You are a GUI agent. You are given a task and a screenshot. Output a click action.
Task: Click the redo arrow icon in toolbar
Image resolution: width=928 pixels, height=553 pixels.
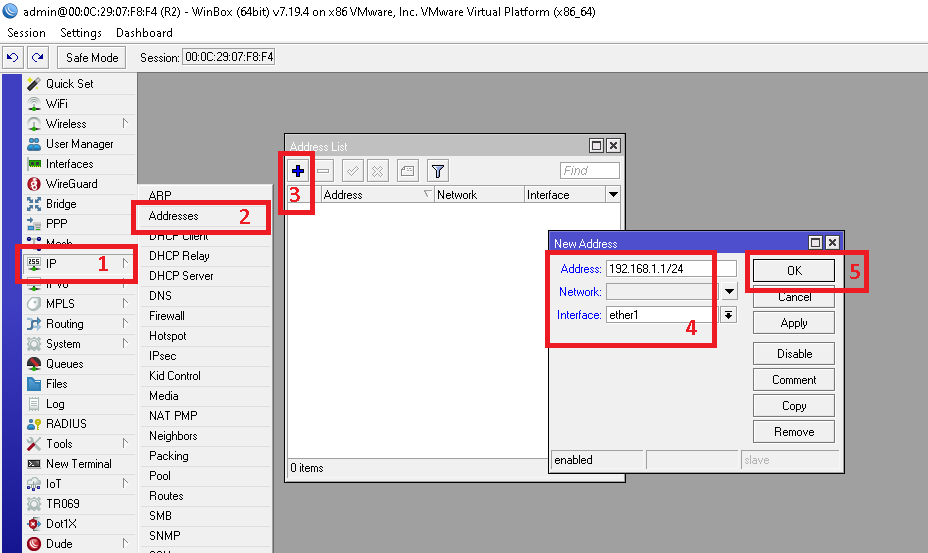[38, 57]
